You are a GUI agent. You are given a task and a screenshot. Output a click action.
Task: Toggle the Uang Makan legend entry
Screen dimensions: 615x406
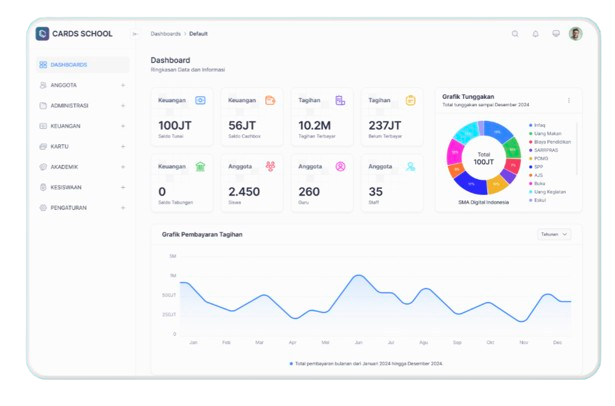[x=546, y=133]
